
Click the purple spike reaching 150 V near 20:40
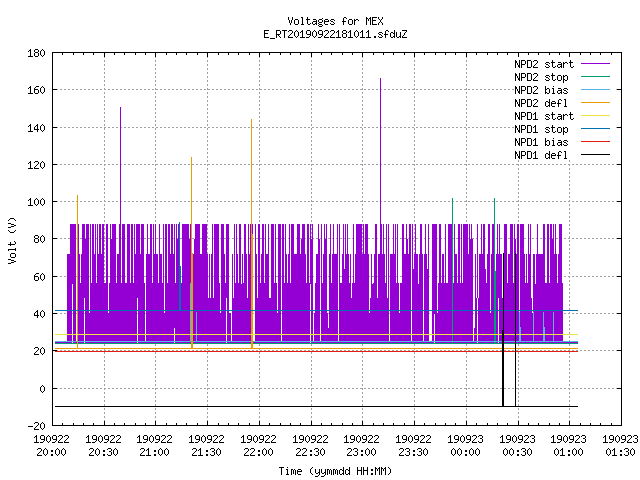[120, 165]
